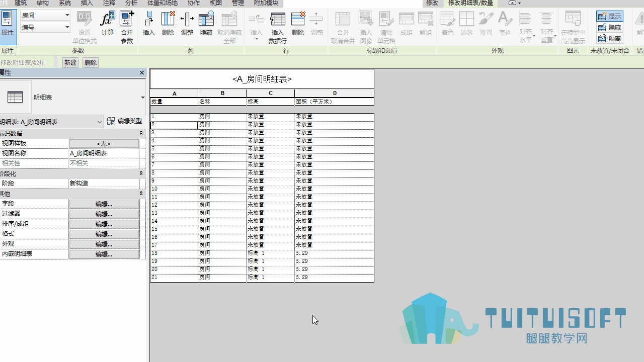Open the 视图 ribbon tab

click(x=216, y=3)
